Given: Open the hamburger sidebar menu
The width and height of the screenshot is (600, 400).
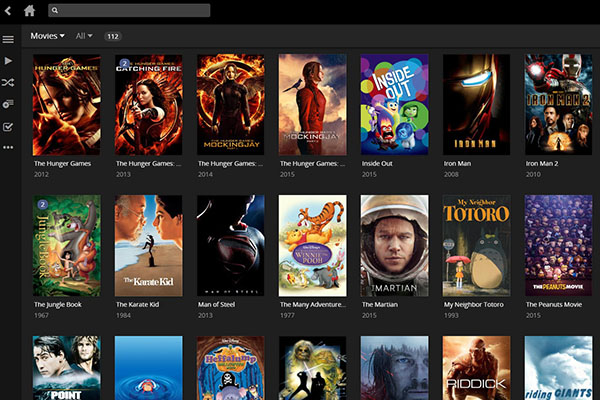Looking at the screenshot, I should pyautogui.click(x=8, y=39).
